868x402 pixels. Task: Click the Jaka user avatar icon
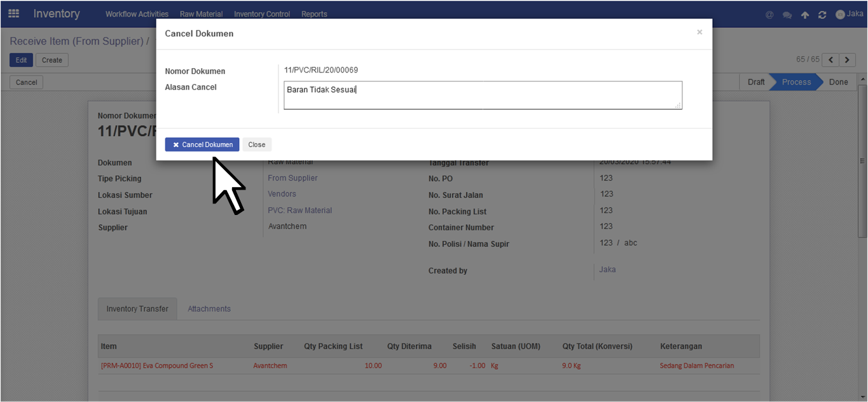pos(840,14)
